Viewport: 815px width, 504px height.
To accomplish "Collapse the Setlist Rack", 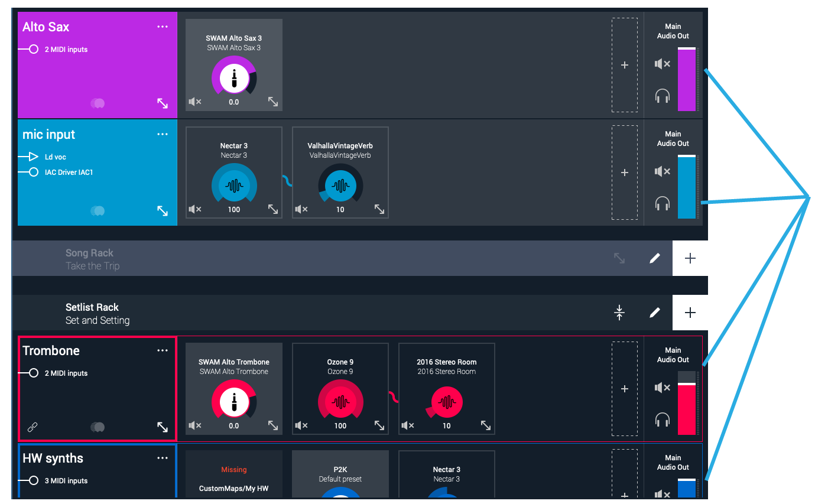I will point(619,313).
